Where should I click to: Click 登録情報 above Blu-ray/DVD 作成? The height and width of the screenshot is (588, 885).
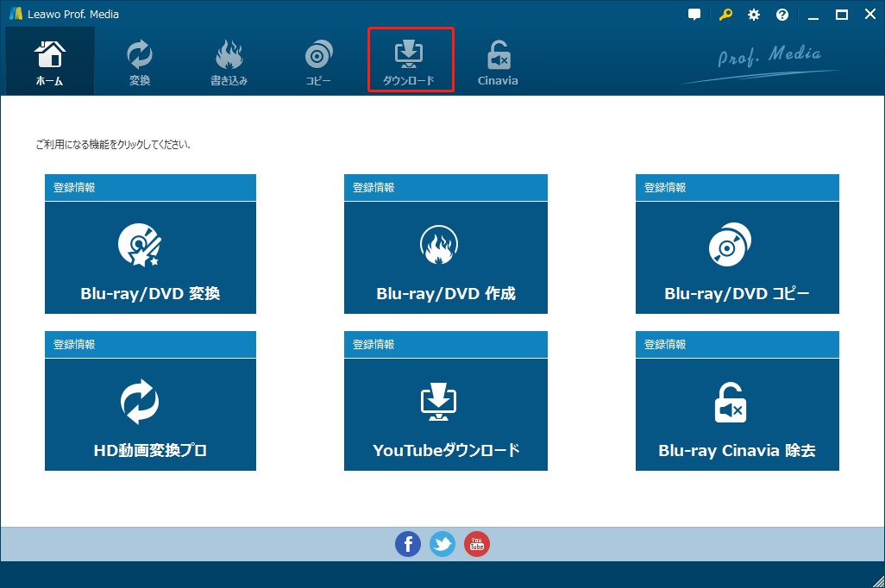[446, 187]
